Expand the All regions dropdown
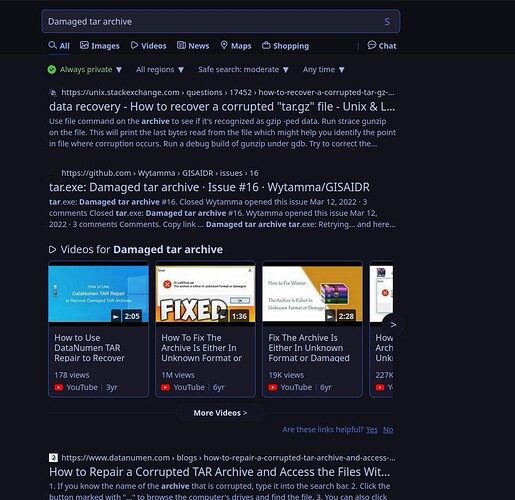 click(x=160, y=70)
